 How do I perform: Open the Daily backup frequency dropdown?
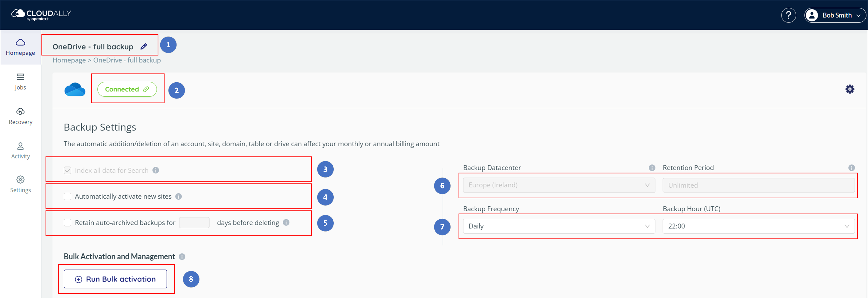point(559,226)
